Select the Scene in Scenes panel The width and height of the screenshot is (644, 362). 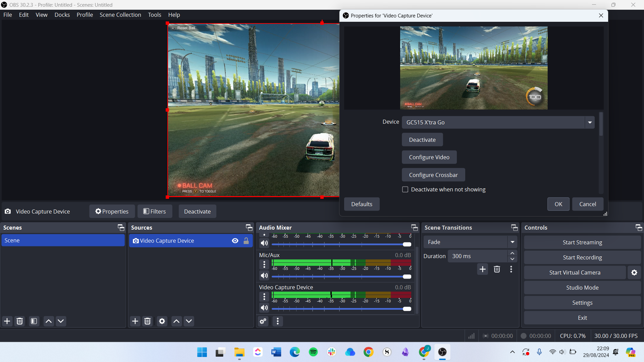63,240
